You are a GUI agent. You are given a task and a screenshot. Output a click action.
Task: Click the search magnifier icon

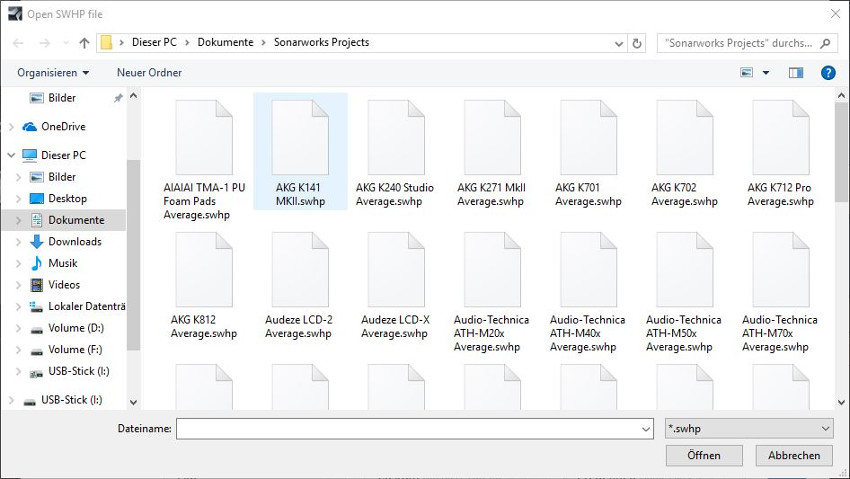click(x=825, y=43)
